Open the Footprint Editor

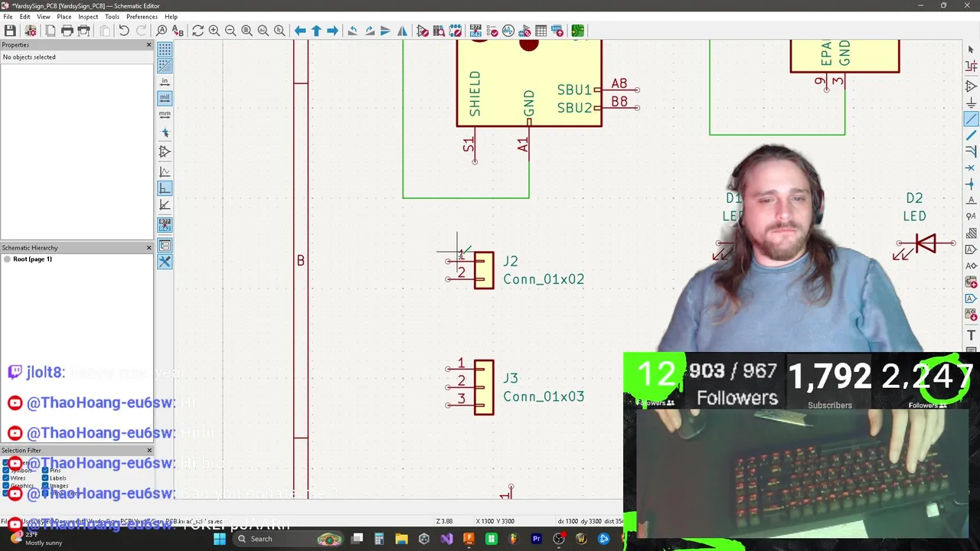(456, 31)
